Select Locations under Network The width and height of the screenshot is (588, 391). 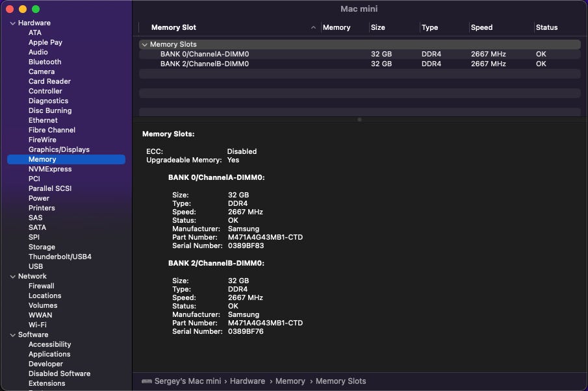[45, 296]
